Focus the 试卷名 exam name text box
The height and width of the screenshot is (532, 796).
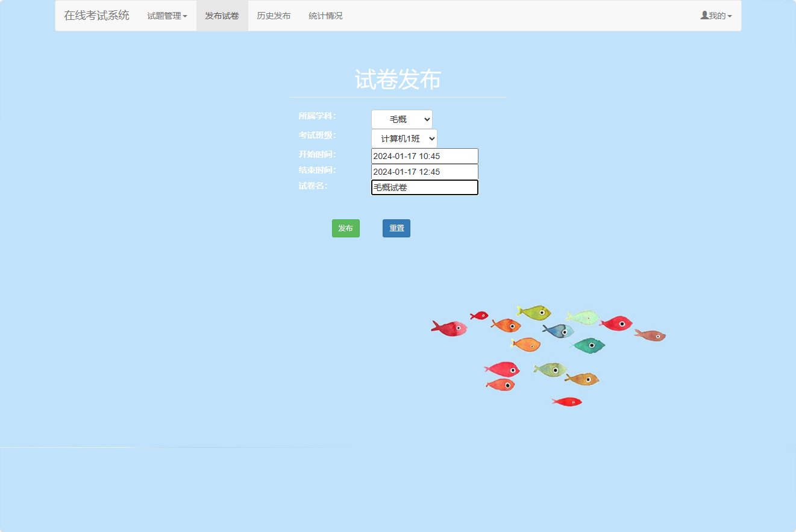point(424,187)
